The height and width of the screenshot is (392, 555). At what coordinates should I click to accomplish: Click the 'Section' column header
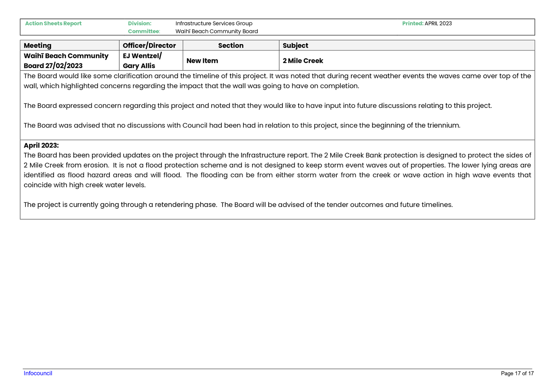tap(231, 46)
